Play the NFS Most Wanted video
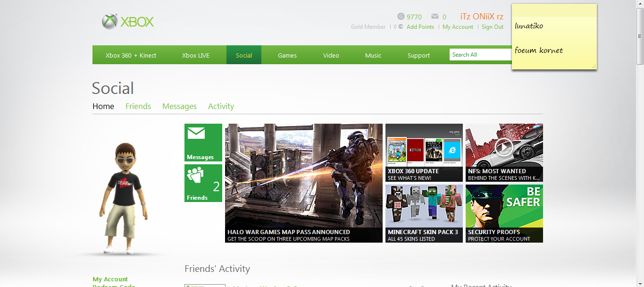Viewport: 644px width, 287px height. pyautogui.click(x=504, y=148)
